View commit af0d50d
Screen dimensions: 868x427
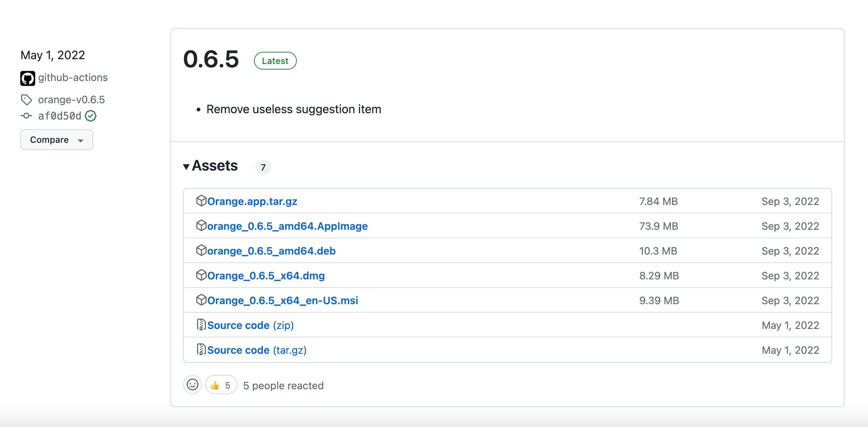60,116
